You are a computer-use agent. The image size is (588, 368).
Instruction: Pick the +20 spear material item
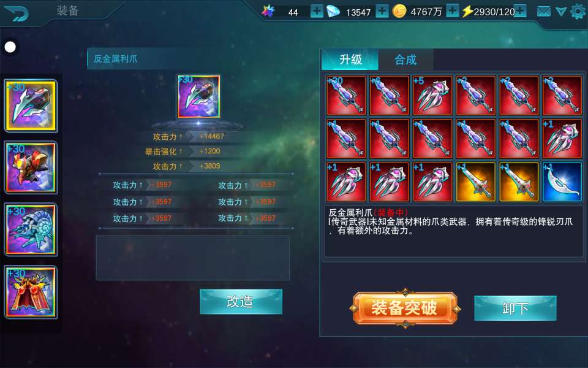pyautogui.click(x=346, y=96)
